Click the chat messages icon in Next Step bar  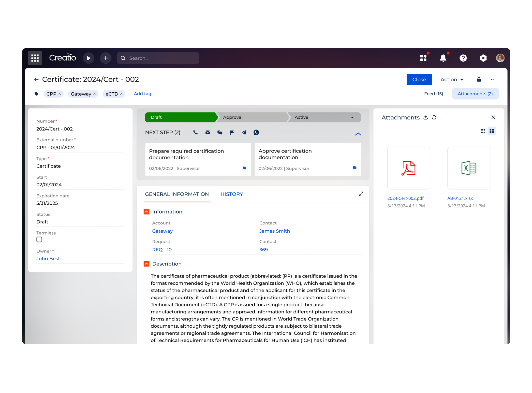pyautogui.click(x=220, y=132)
